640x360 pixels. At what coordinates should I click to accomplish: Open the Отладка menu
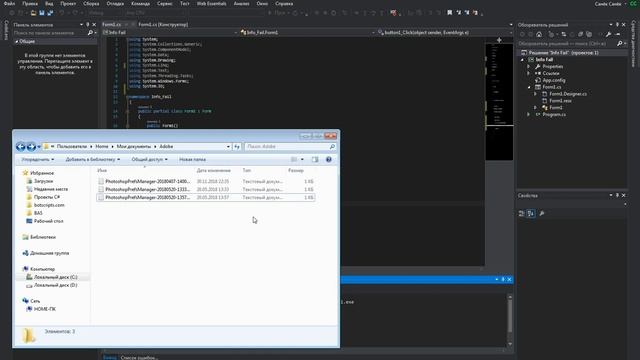click(x=115, y=3)
